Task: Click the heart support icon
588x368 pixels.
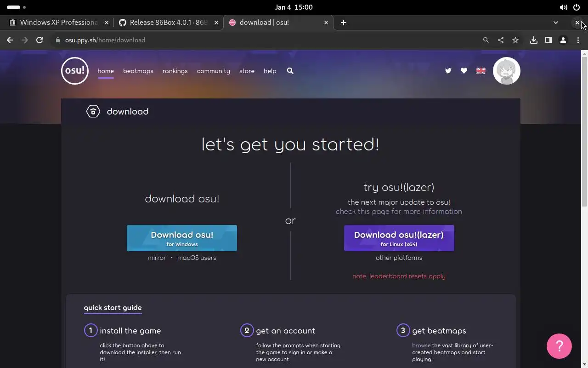Action: (x=464, y=71)
